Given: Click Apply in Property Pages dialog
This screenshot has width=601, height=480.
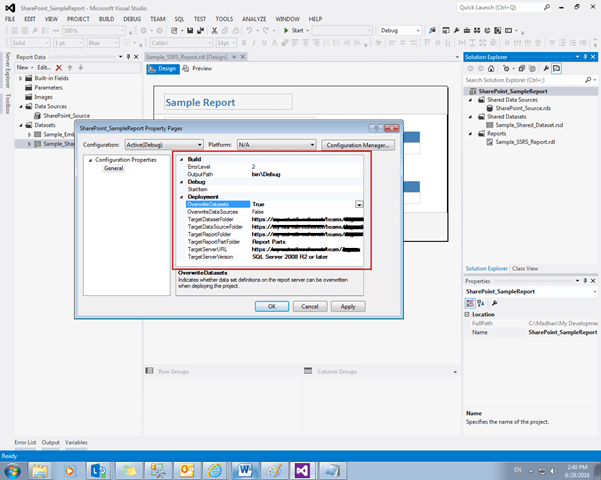Looking at the screenshot, I should (x=348, y=306).
